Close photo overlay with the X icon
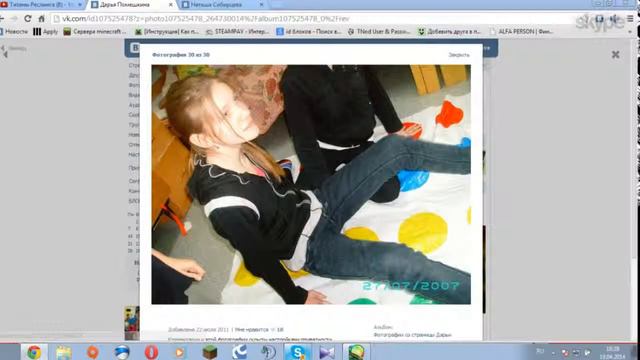 616,54
